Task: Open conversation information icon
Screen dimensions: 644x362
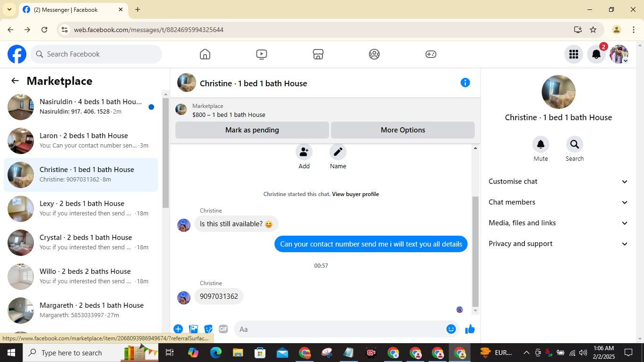Action: pyautogui.click(x=465, y=82)
